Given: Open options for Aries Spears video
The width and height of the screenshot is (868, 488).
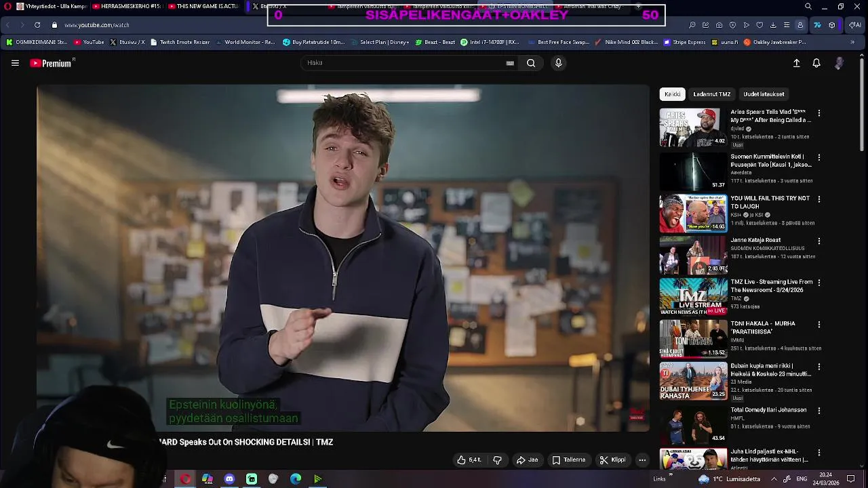Looking at the screenshot, I should click(x=818, y=113).
